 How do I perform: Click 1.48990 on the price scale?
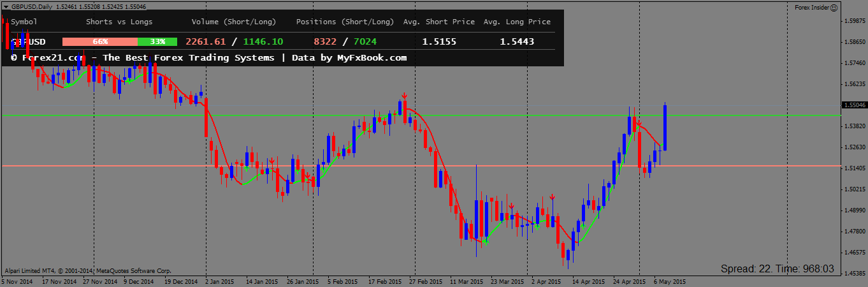(x=855, y=210)
